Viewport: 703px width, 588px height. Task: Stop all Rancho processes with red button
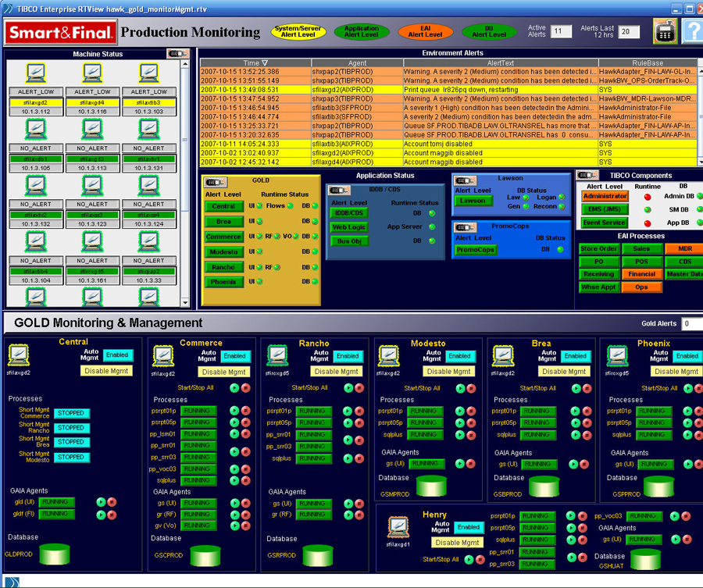tap(359, 387)
